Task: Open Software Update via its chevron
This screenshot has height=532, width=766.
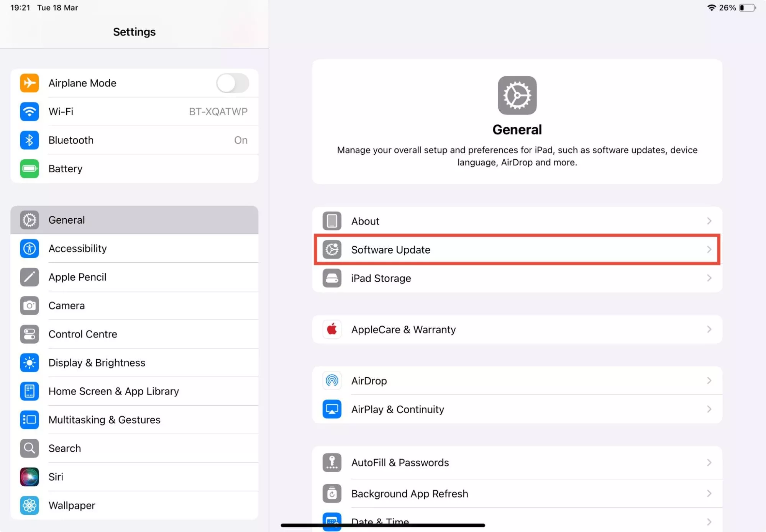Action: (x=709, y=250)
